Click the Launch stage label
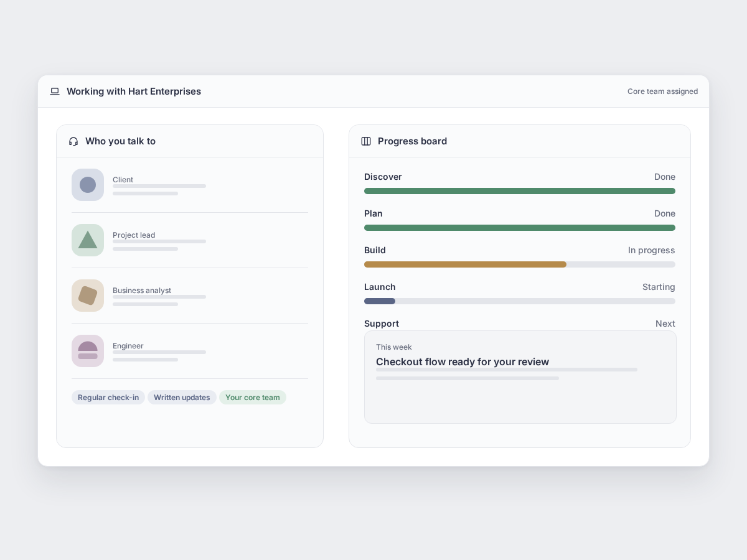The image size is (747, 560). 380,287
